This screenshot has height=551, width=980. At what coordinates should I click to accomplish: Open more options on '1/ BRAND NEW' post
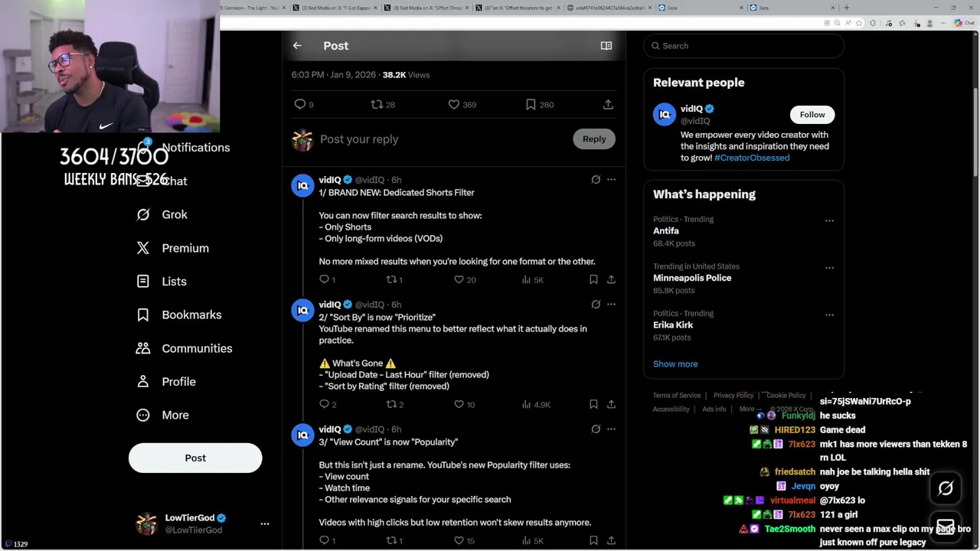pos(611,180)
